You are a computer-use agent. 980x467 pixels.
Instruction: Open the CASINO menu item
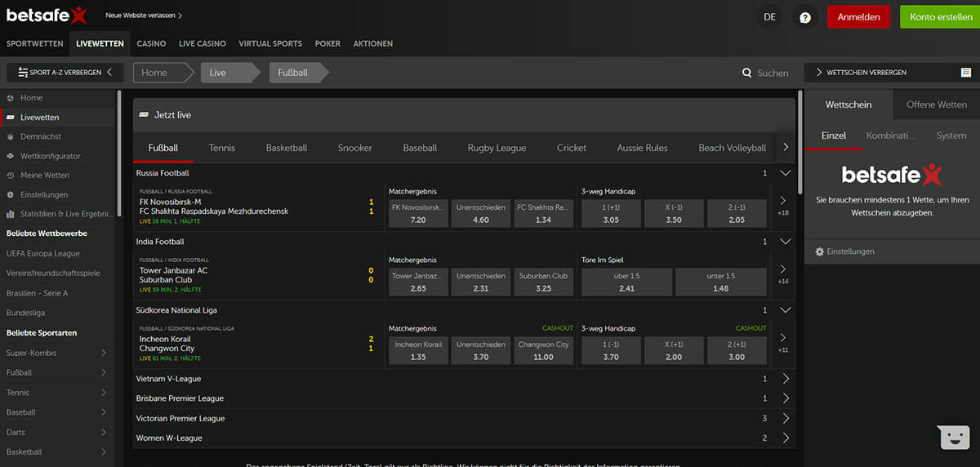point(151,43)
